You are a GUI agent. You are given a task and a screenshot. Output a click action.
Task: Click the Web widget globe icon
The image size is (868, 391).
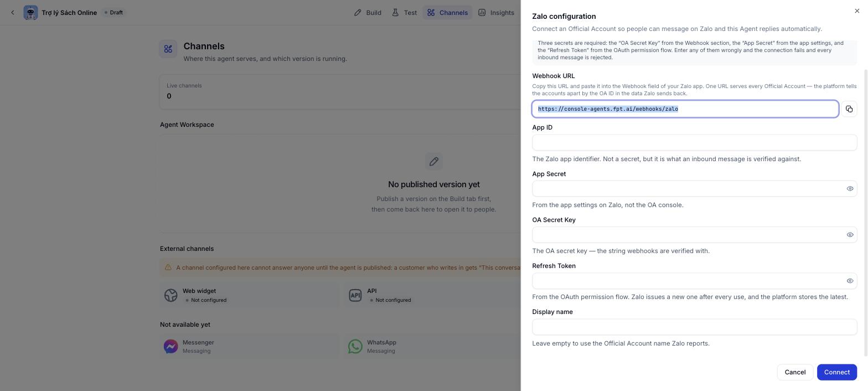point(170,295)
